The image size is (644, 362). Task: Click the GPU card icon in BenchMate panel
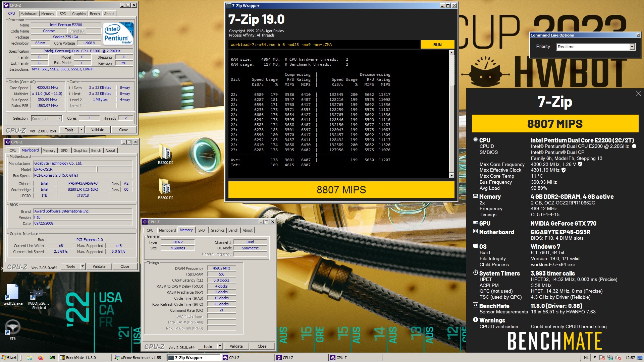(475, 223)
